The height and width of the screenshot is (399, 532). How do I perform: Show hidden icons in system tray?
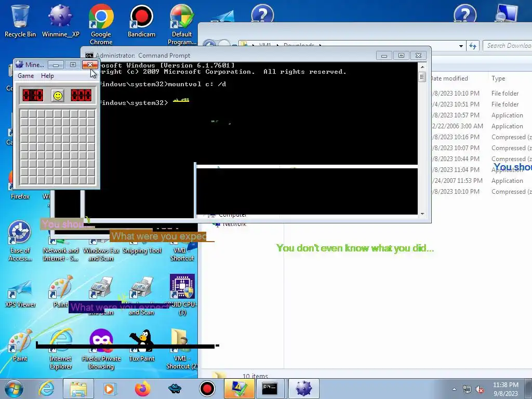coord(454,389)
